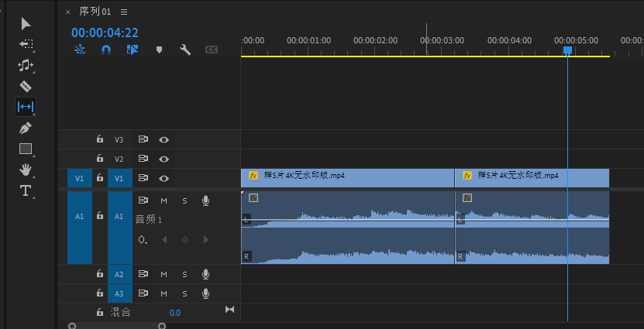Viewport: 644px width, 329px height.
Task: Hide the V1 track output (eye)
Action: click(x=164, y=178)
